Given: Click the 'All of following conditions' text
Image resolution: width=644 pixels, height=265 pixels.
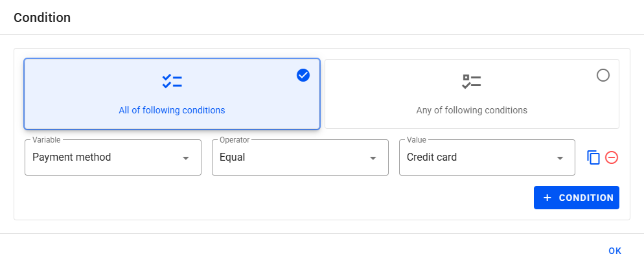Looking at the screenshot, I should [172, 110].
